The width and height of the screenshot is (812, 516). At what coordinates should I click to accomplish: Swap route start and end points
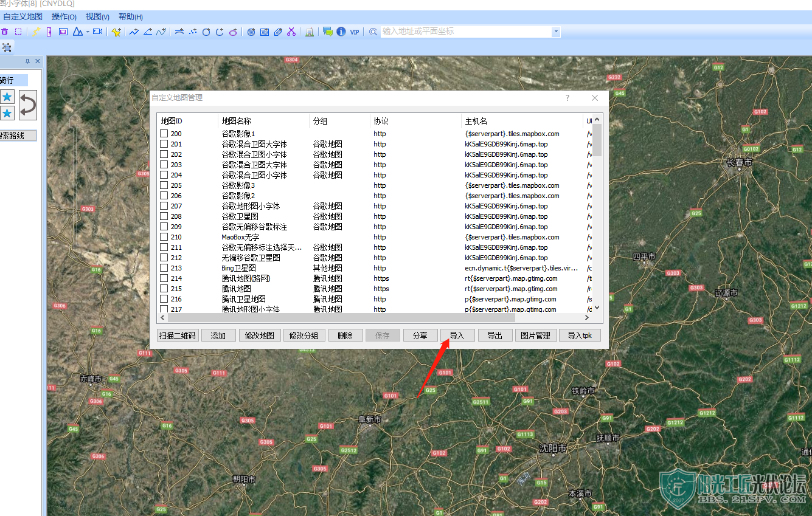click(x=28, y=105)
